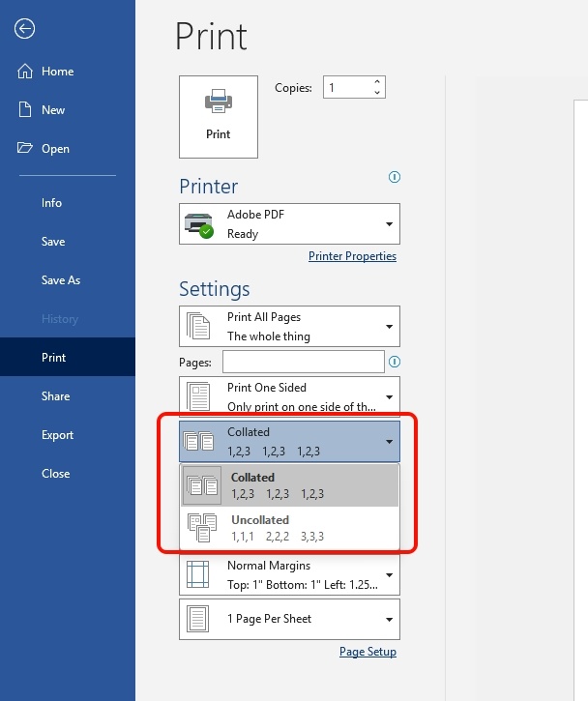This screenshot has height=701, width=588.
Task: Expand the Print One Sided dropdown
Action: 290,396
